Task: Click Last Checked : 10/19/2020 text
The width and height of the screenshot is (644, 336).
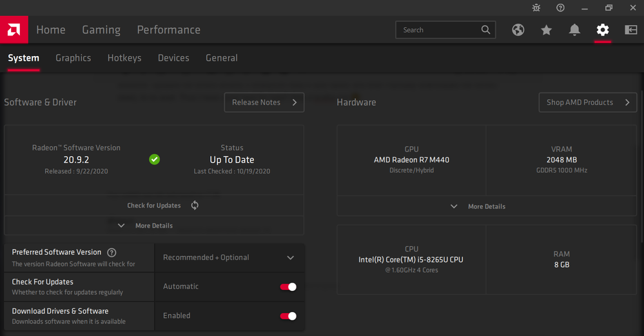Action: tap(232, 172)
